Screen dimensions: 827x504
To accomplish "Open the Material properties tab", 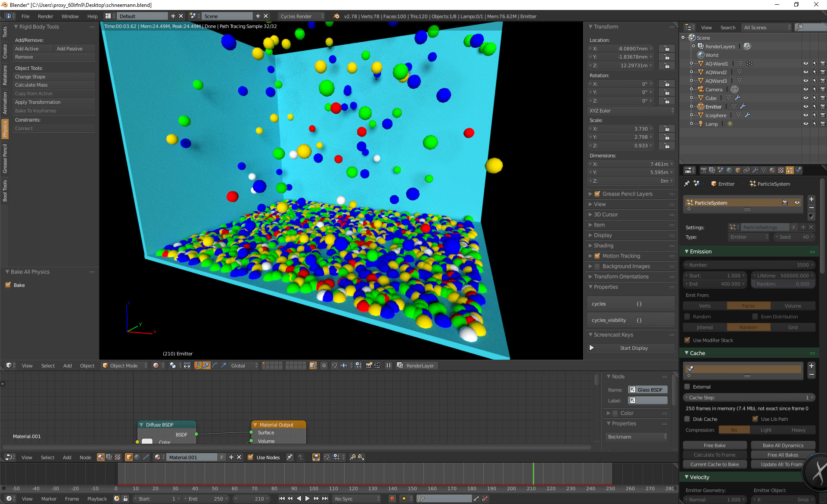I will click(772, 170).
